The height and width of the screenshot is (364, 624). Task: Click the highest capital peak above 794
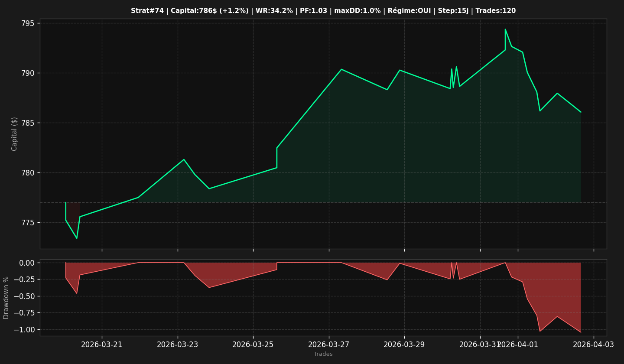(x=505, y=29)
